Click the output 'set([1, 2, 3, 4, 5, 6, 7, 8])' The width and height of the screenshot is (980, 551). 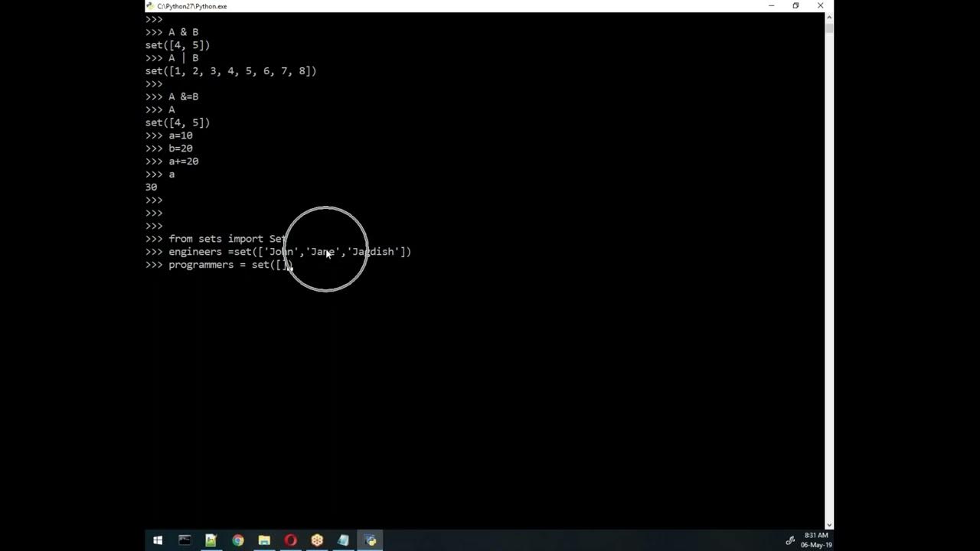(230, 71)
